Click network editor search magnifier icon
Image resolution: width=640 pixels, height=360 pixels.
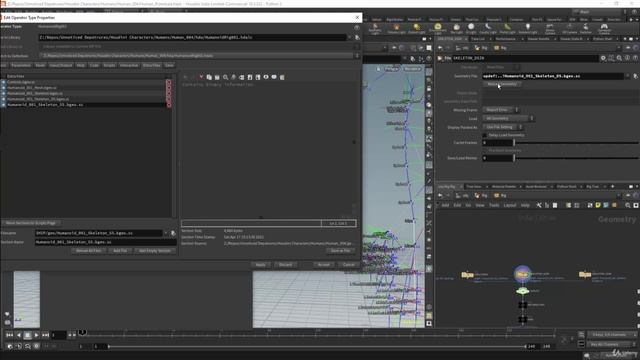coord(628,205)
